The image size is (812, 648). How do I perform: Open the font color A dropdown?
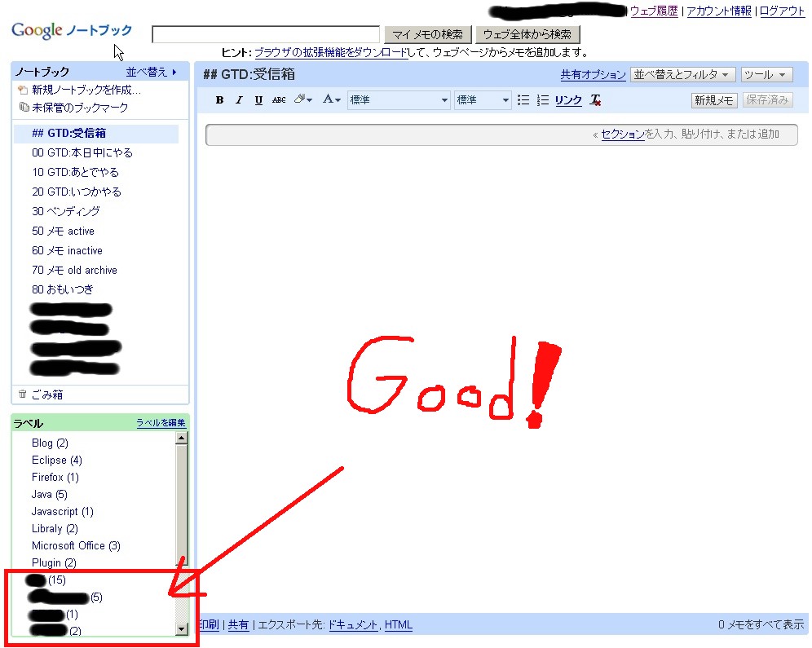click(x=332, y=99)
